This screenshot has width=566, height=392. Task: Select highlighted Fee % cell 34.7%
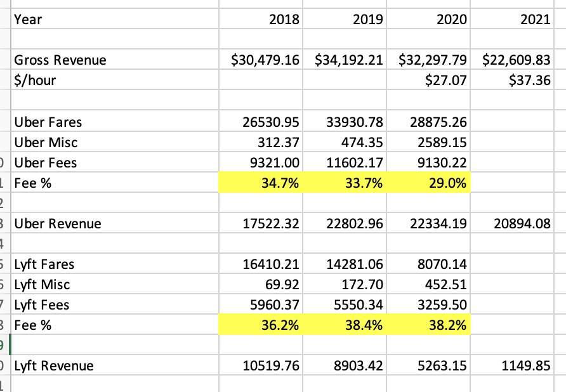click(x=261, y=183)
